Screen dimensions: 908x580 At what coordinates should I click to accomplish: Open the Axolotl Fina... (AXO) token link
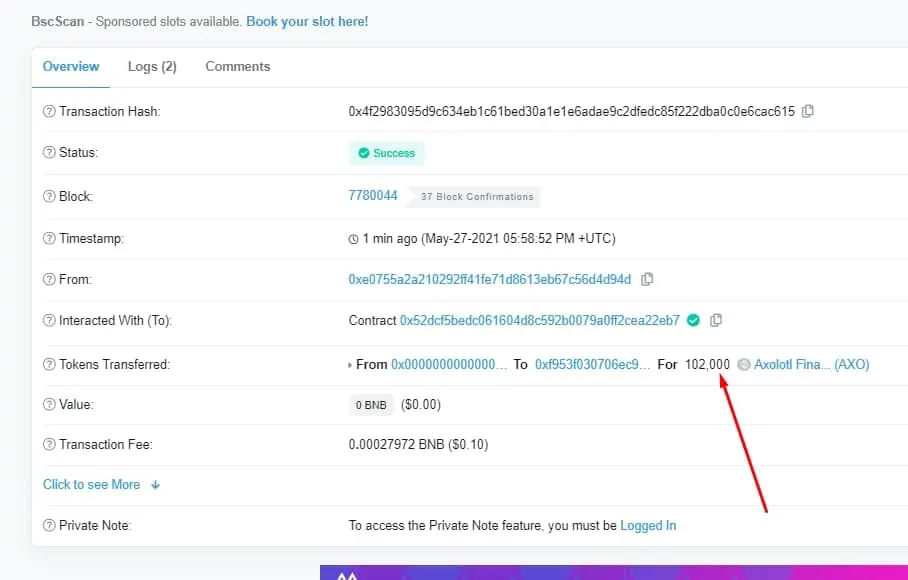point(811,365)
